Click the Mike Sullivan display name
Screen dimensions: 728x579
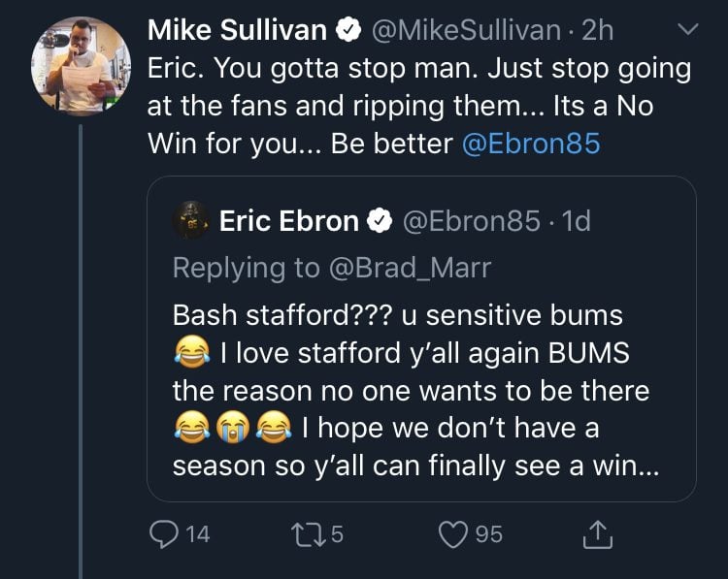pos(237,30)
